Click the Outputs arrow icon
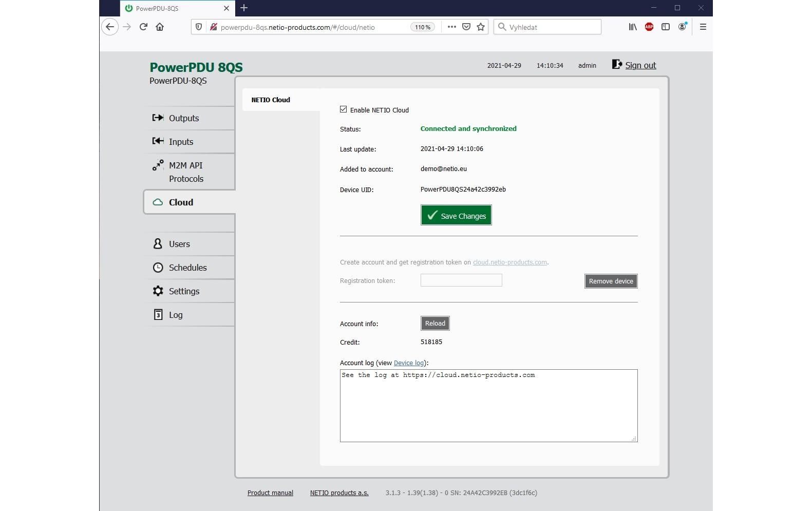812x511 pixels. [x=158, y=118]
